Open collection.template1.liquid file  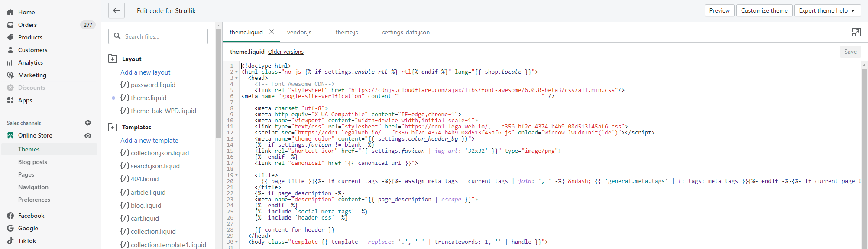click(x=168, y=244)
